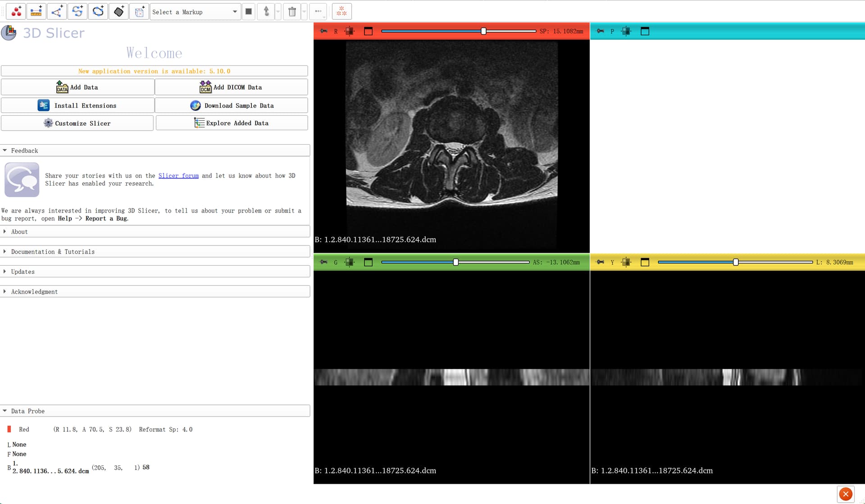Expand the Documentation & Tutorials section

[x=53, y=252]
